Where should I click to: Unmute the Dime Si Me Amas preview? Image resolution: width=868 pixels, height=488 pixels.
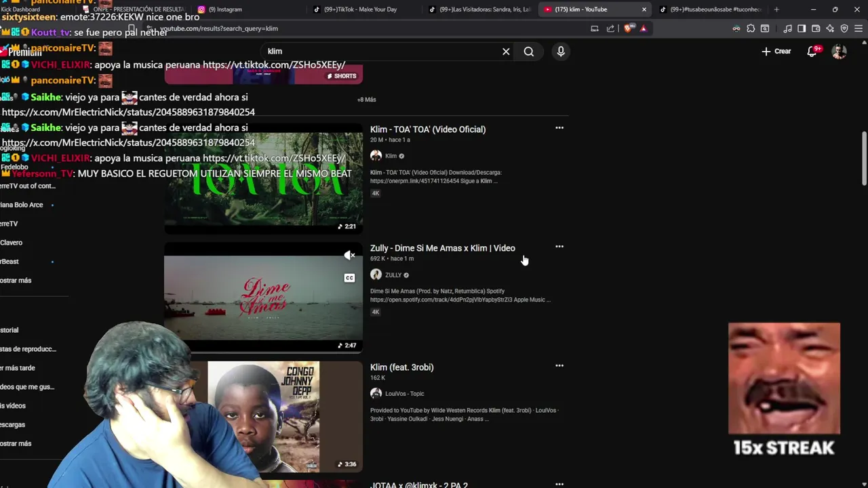pos(349,256)
